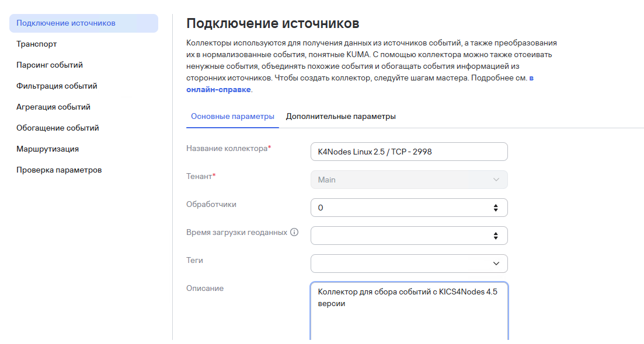Switch to the Основные параметры tab
644x344 pixels.
[232, 117]
